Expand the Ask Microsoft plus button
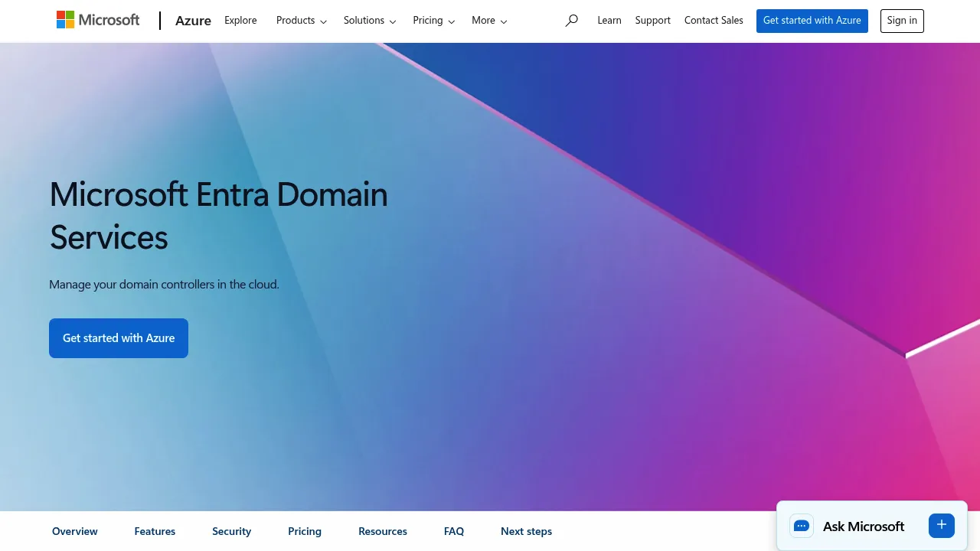The width and height of the screenshot is (980, 551). 942,525
